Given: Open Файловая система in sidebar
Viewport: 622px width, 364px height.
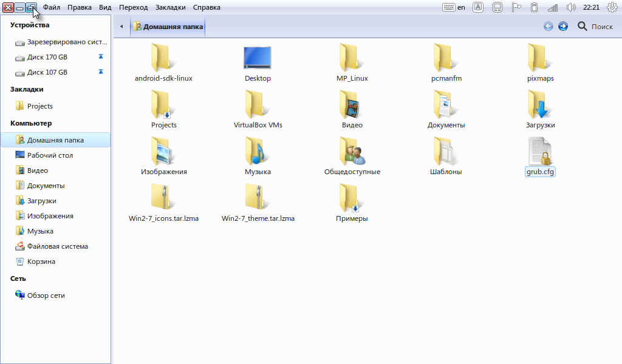Looking at the screenshot, I should coord(55,246).
